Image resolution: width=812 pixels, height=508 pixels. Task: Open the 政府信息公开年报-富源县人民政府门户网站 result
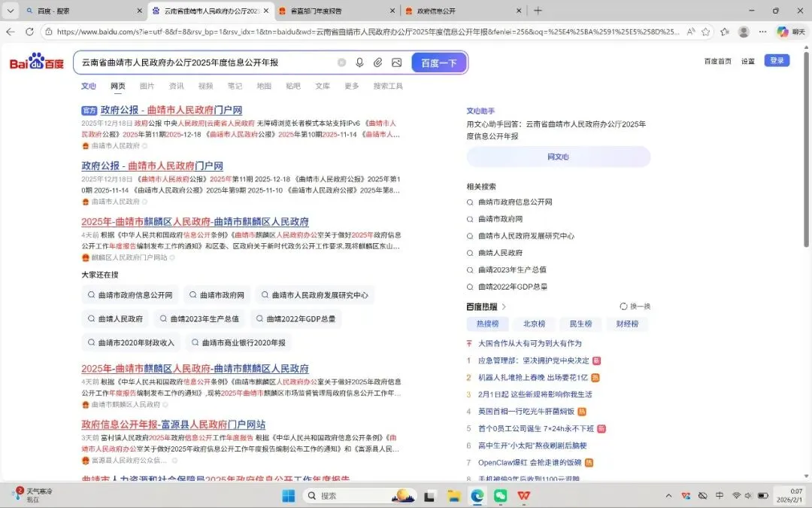pos(173,424)
